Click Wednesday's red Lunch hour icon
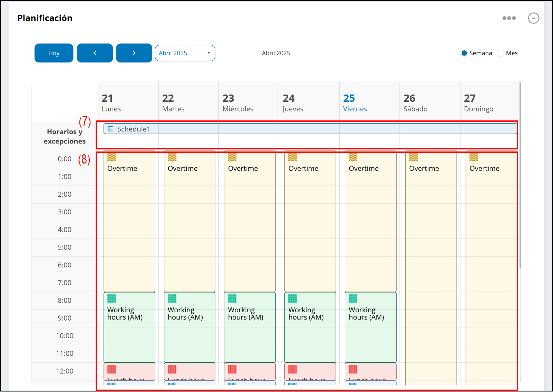This screenshot has height=392, width=553. pos(232,369)
